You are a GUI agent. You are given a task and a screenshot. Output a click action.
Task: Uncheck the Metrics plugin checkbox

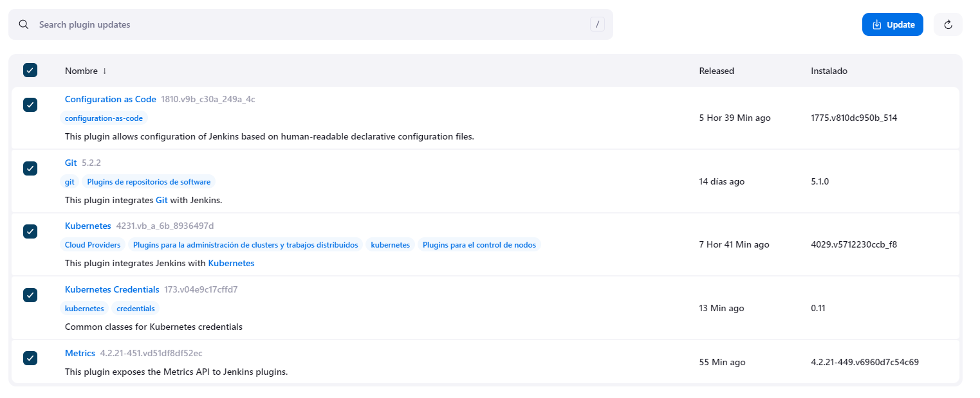tap(30, 358)
